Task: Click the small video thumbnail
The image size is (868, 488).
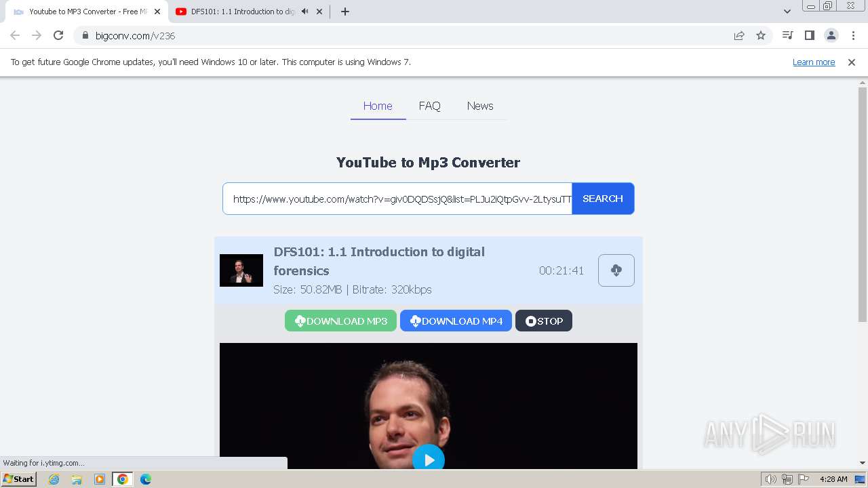Action: point(241,270)
